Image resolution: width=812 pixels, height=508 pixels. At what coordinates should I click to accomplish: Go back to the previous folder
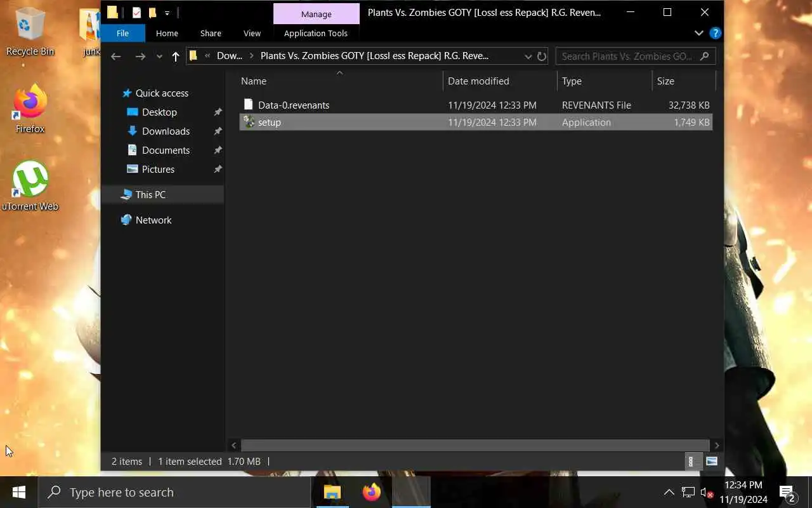tap(115, 56)
